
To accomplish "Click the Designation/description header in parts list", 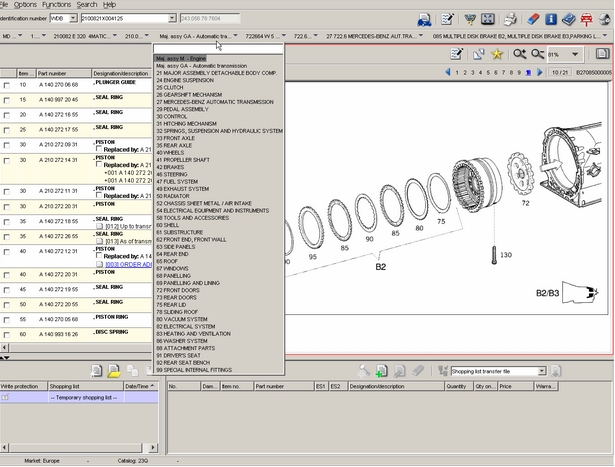I will pos(122,73).
